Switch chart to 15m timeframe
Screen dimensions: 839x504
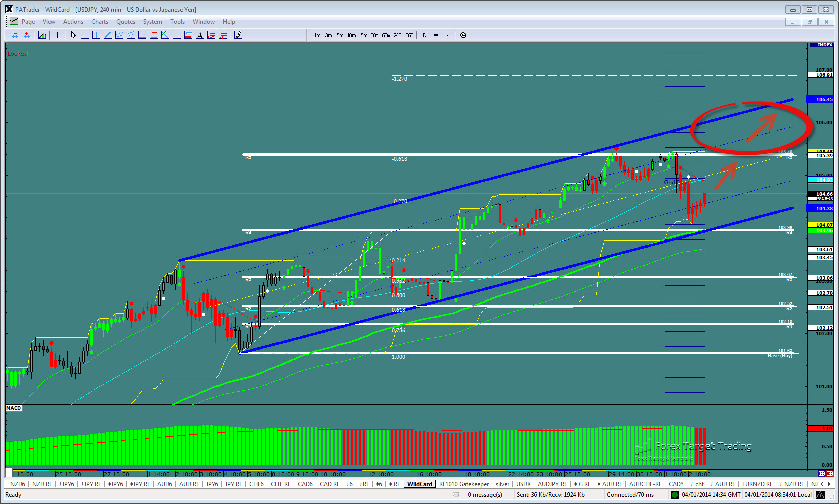[x=363, y=35]
